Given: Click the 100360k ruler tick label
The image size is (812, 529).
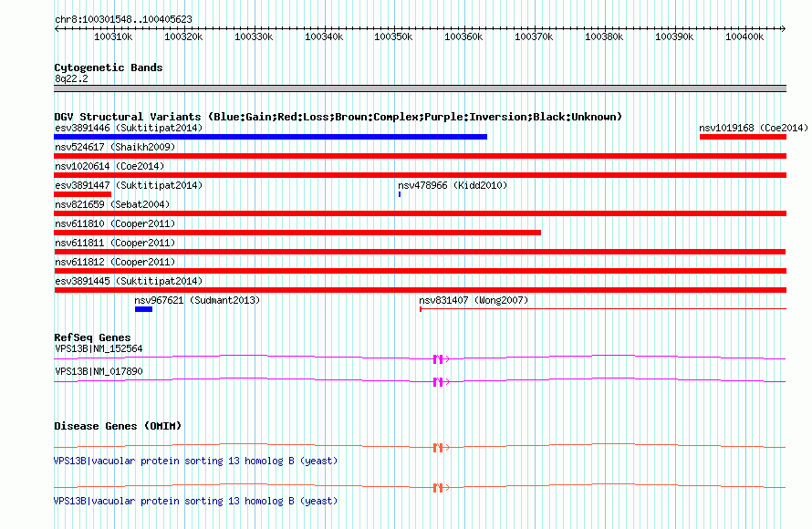Looking at the screenshot, I should click(463, 36).
